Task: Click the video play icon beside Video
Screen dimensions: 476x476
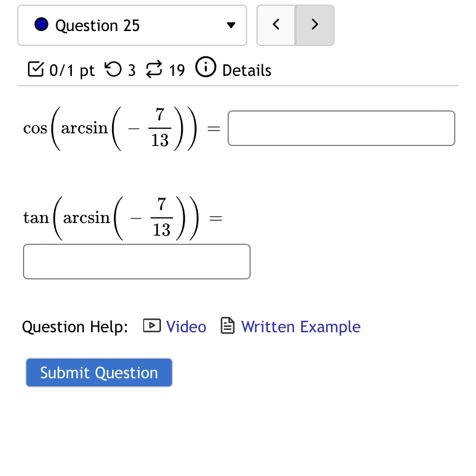Action: click(x=151, y=326)
